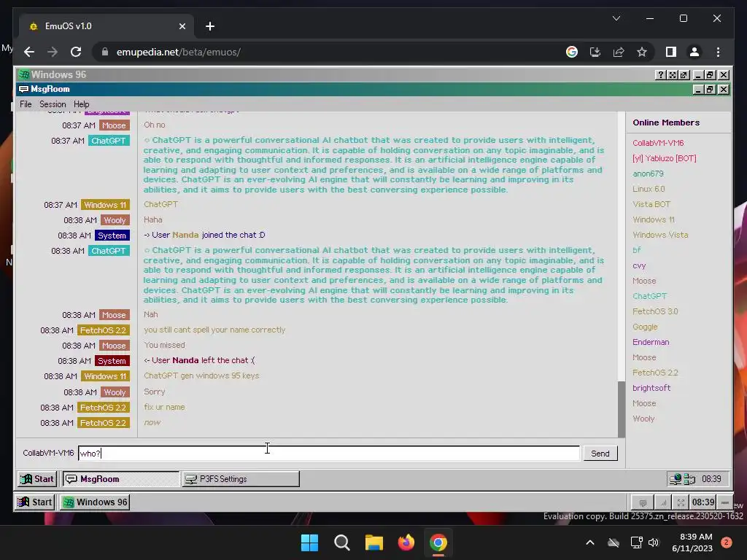747x560 pixels.
Task: Open the Chrome three-dot menu
Action: pyautogui.click(x=718, y=52)
